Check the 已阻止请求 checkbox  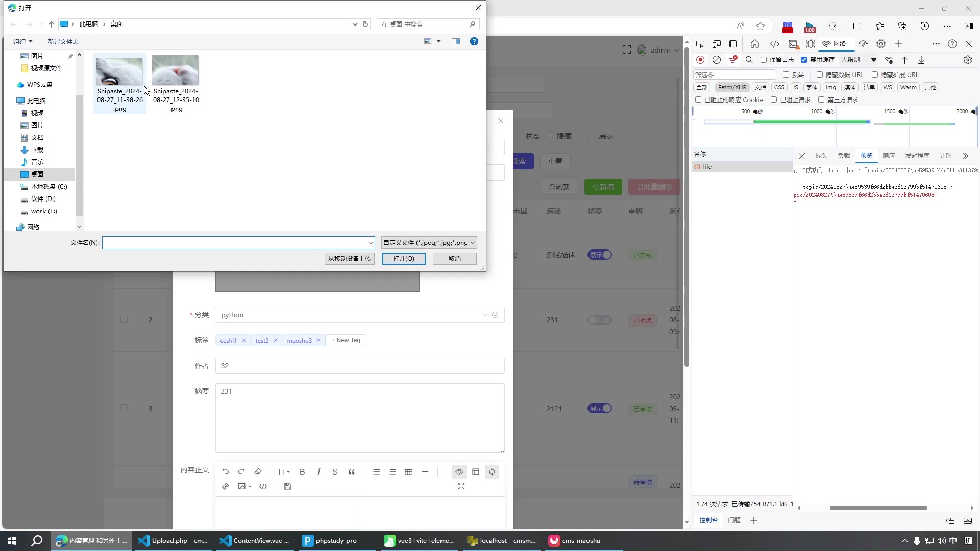click(774, 99)
